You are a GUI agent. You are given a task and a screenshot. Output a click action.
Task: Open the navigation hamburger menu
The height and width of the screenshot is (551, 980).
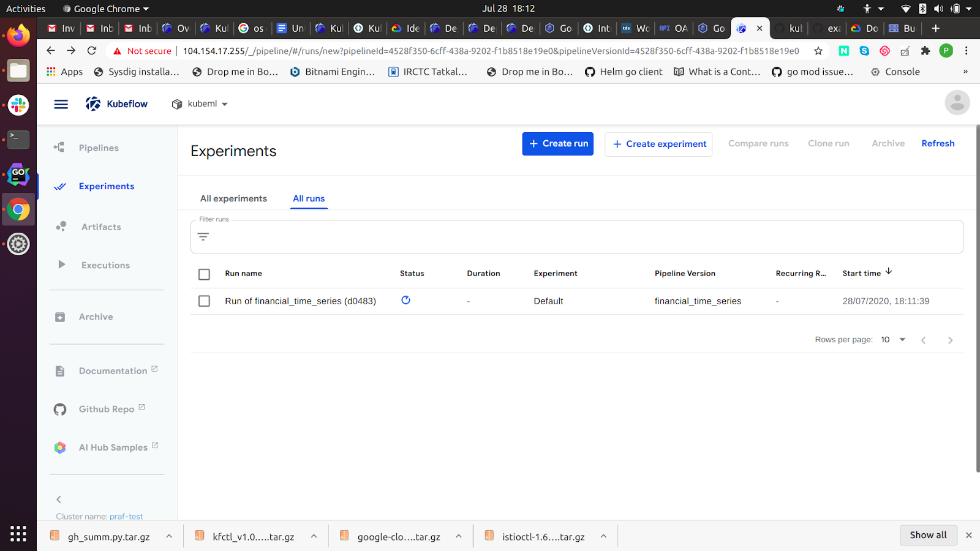[61, 103]
